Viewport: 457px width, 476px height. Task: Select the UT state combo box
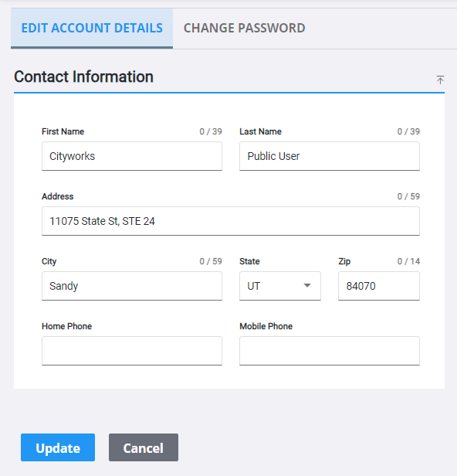click(x=280, y=286)
